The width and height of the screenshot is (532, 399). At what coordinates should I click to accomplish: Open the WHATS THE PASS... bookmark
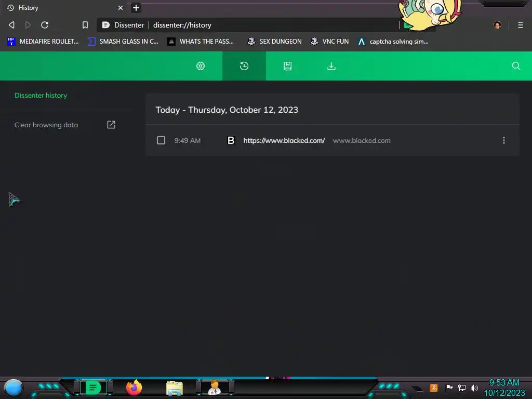201,42
